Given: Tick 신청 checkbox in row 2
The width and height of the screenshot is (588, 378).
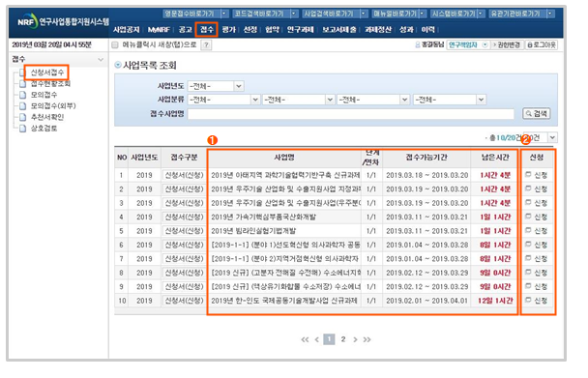Looking at the screenshot, I should [528, 189].
